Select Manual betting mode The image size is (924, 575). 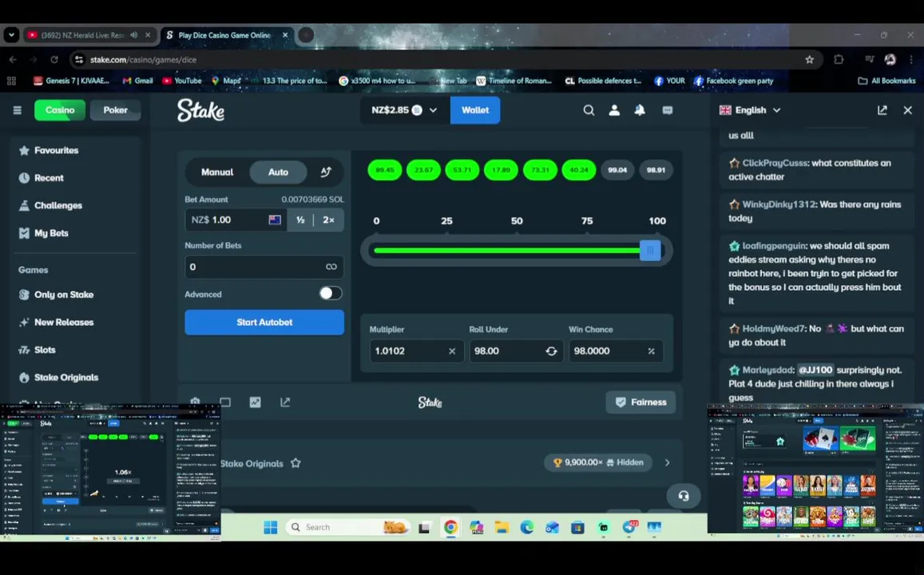pos(217,172)
